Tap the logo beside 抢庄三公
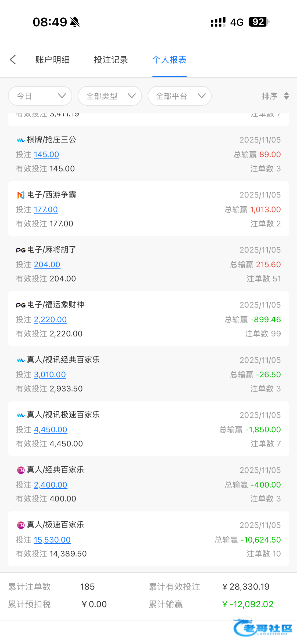 tap(21, 140)
